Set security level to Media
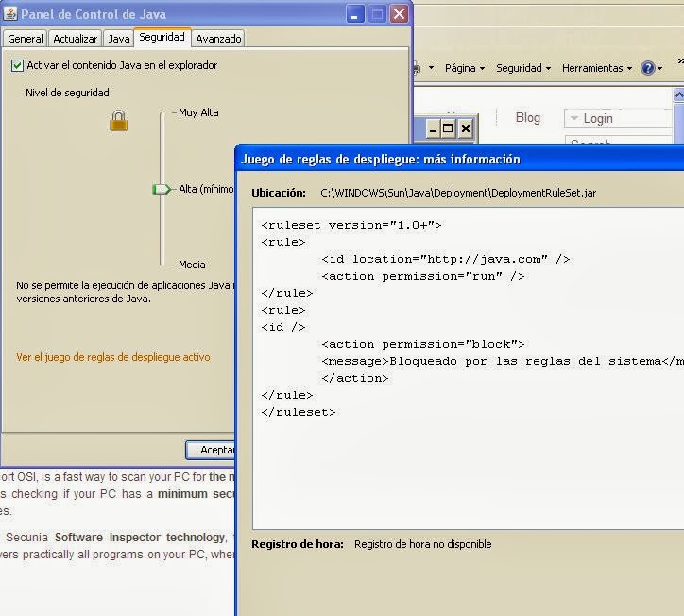This screenshot has height=616, width=684. coord(192,265)
